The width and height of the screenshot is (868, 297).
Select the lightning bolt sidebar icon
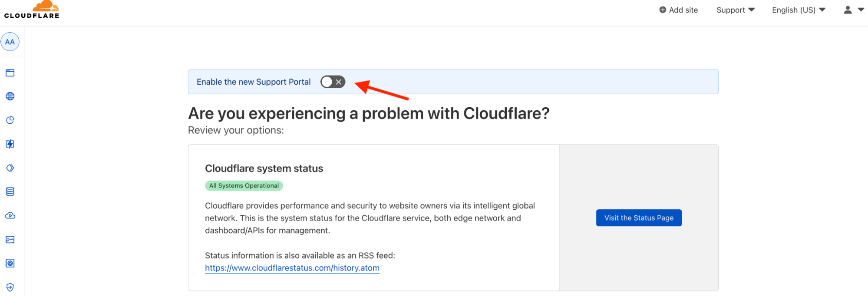point(10,144)
